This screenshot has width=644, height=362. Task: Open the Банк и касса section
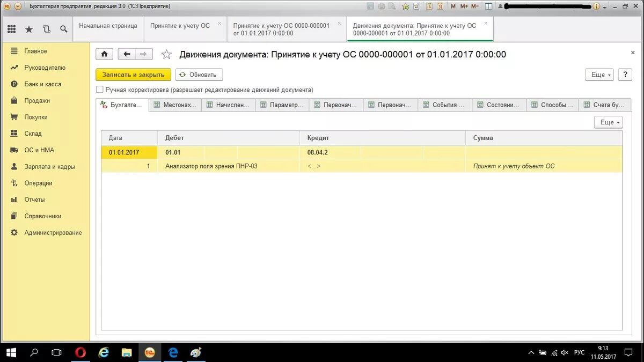coord(42,84)
